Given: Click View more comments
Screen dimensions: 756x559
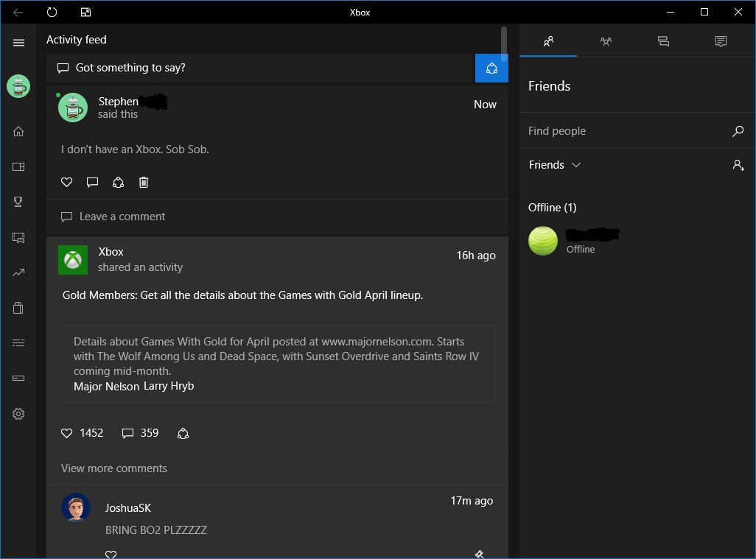Looking at the screenshot, I should pos(114,468).
